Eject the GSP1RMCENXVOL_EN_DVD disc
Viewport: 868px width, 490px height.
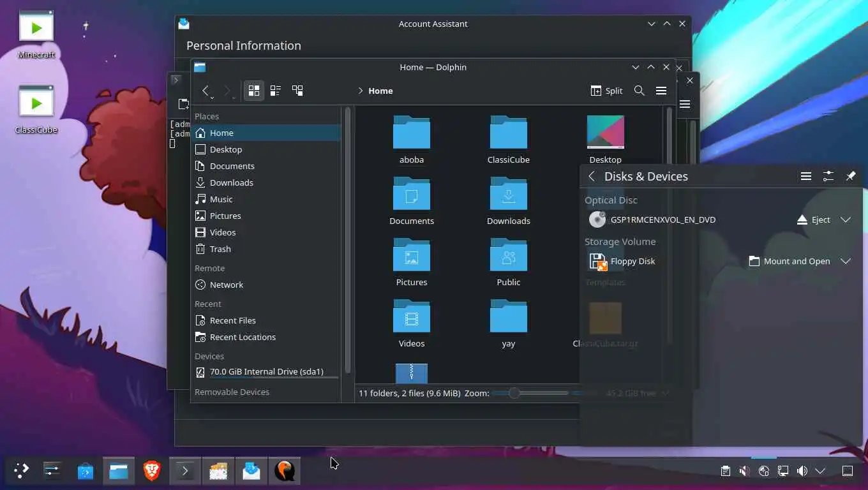coord(814,219)
